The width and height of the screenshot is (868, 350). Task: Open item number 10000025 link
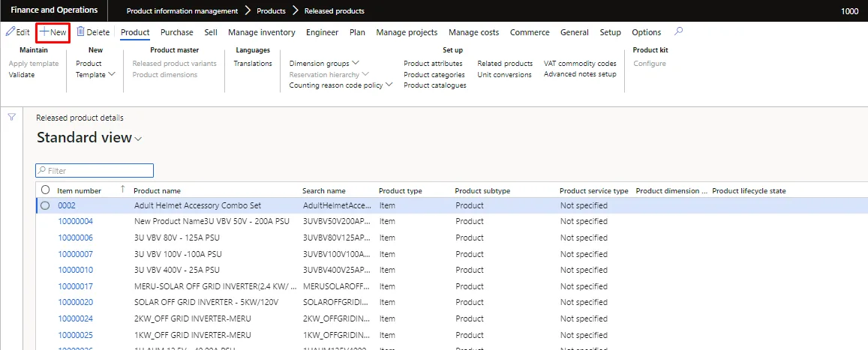(x=75, y=335)
